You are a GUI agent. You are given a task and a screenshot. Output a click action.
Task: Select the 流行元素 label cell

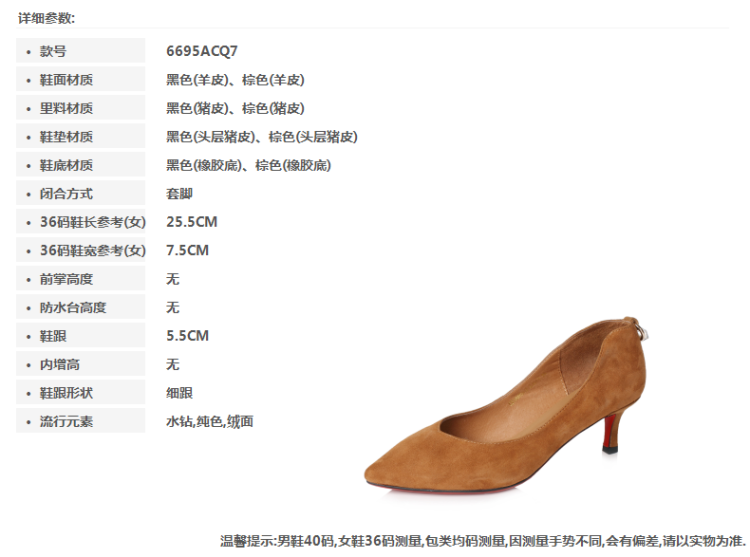(80, 421)
